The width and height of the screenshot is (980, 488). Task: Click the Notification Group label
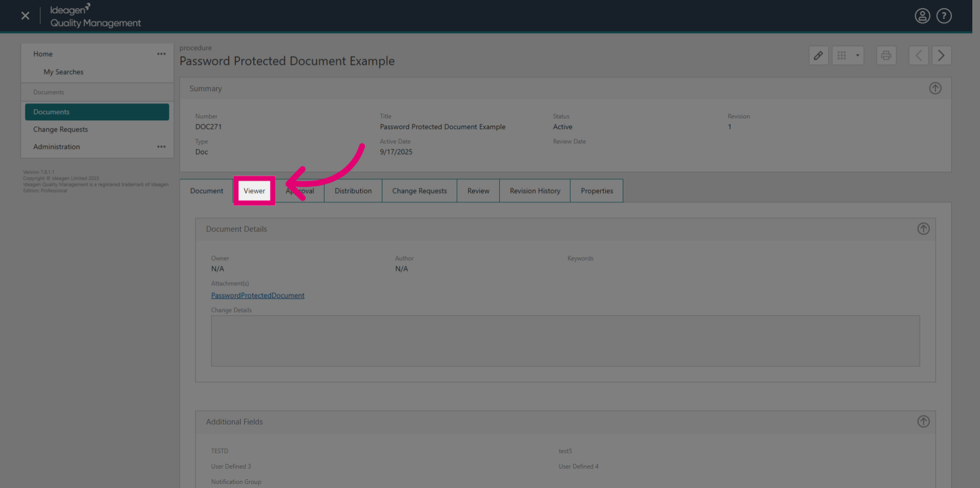(236, 482)
